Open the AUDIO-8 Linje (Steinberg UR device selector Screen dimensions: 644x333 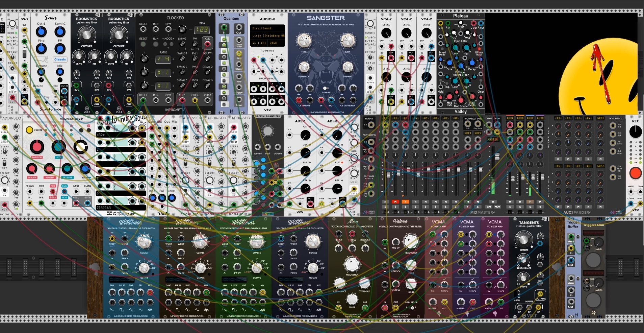pos(267,35)
